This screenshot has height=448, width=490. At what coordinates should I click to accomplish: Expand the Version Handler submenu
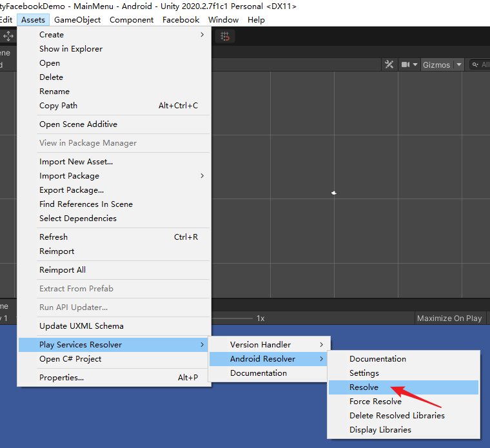269,345
